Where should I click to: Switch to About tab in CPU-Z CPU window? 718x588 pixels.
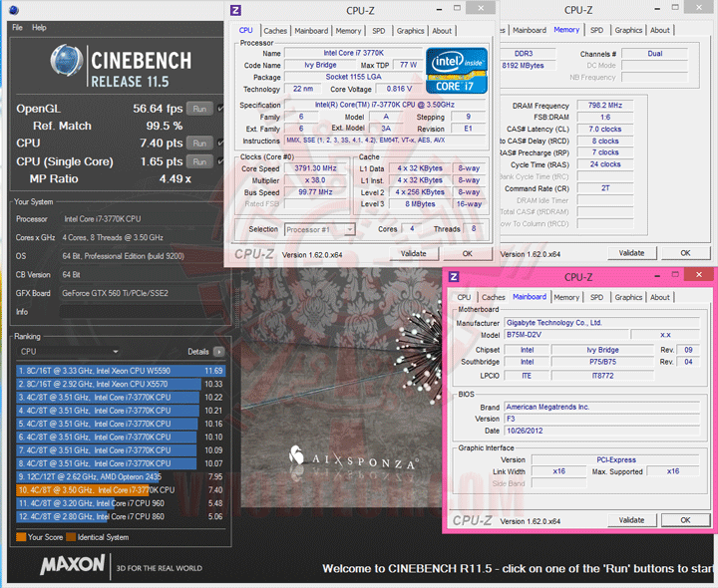(x=442, y=31)
